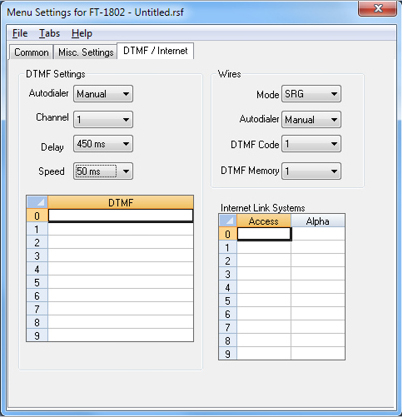Switch to the Misc. Settings tab
The image size is (402, 417).
86,52
